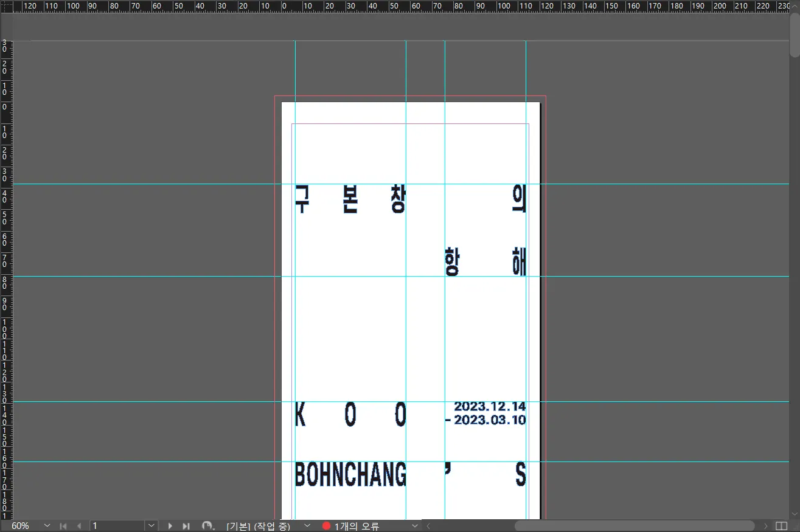
Task: Click the vertical scrollbar thumb
Action: tap(795, 35)
